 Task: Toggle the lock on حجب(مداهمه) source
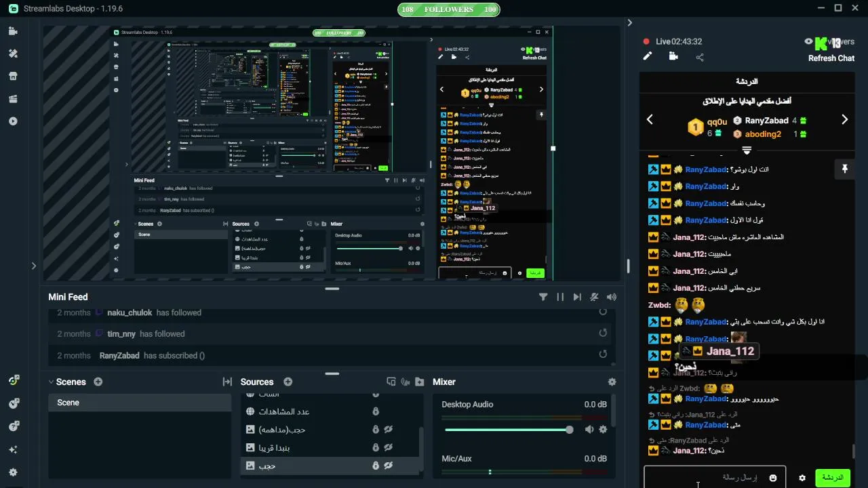click(375, 430)
